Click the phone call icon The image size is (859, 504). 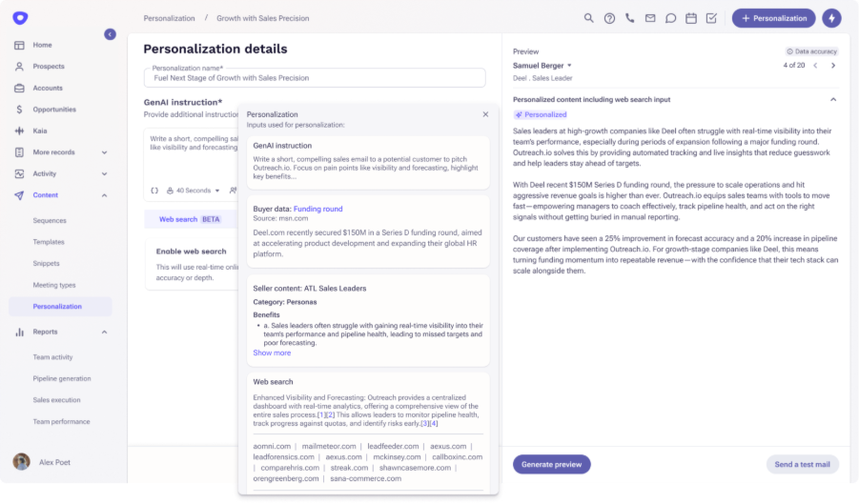point(629,18)
